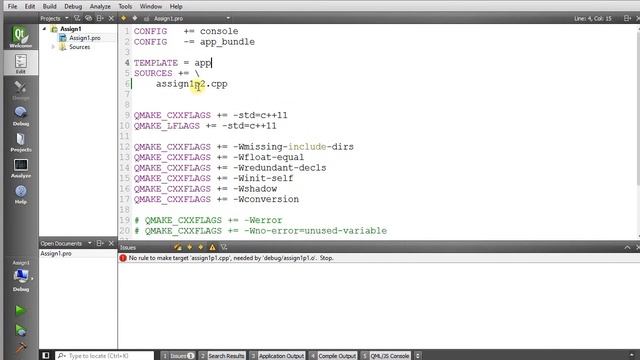
Task: Show the Compile Output pane
Action: click(x=333, y=356)
